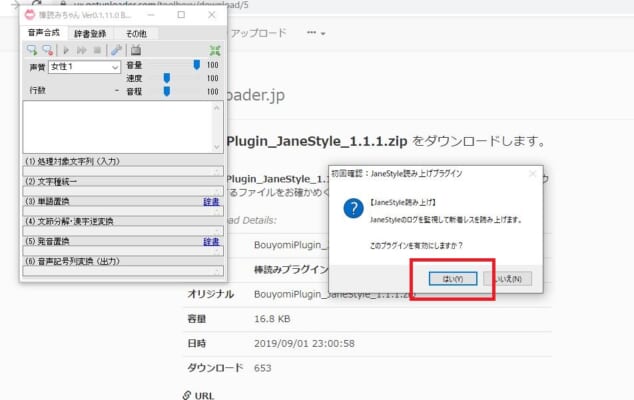Click the single-triangle play button in Bouyomi toolbar
This screenshot has width=634, height=400.
[x=66, y=50]
